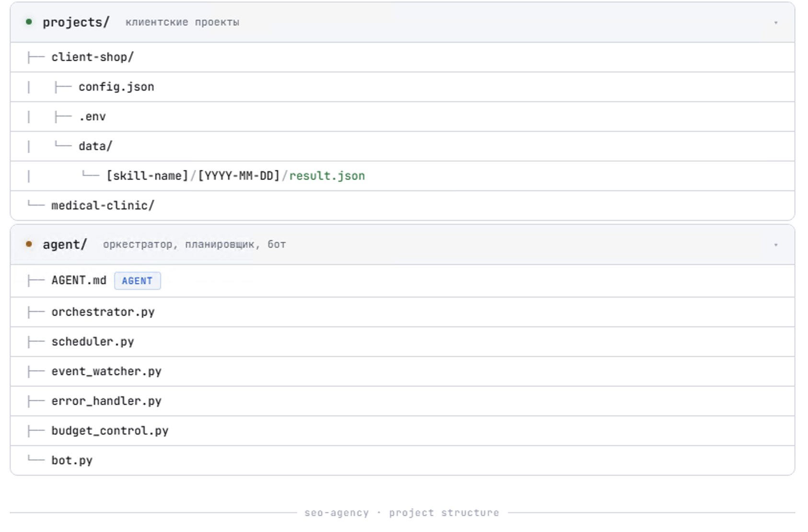This screenshot has width=808, height=532.
Task: Open config.json in client-shop
Action: click(403, 87)
